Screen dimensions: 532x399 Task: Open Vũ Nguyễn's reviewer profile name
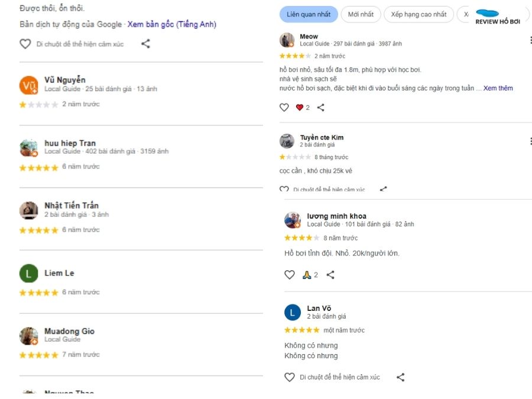pos(65,80)
